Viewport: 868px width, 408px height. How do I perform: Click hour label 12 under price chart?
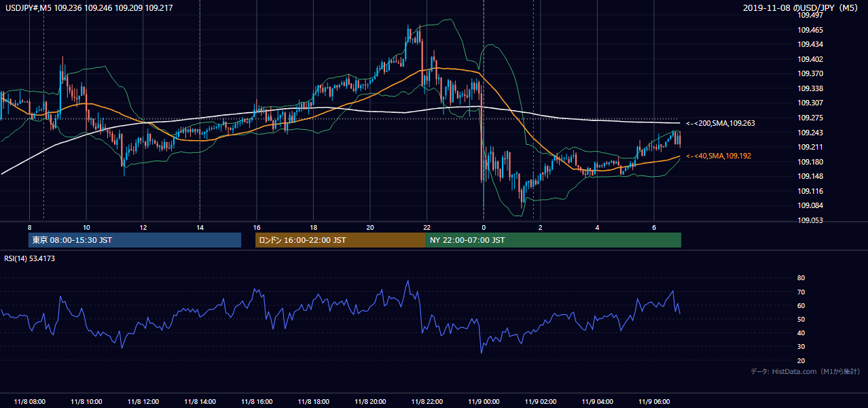tap(143, 227)
